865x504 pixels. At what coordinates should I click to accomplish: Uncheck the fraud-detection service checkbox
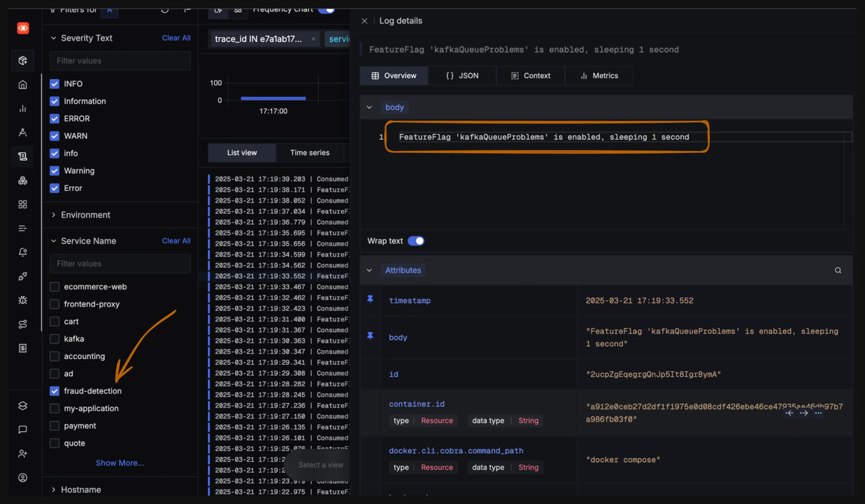coord(55,391)
